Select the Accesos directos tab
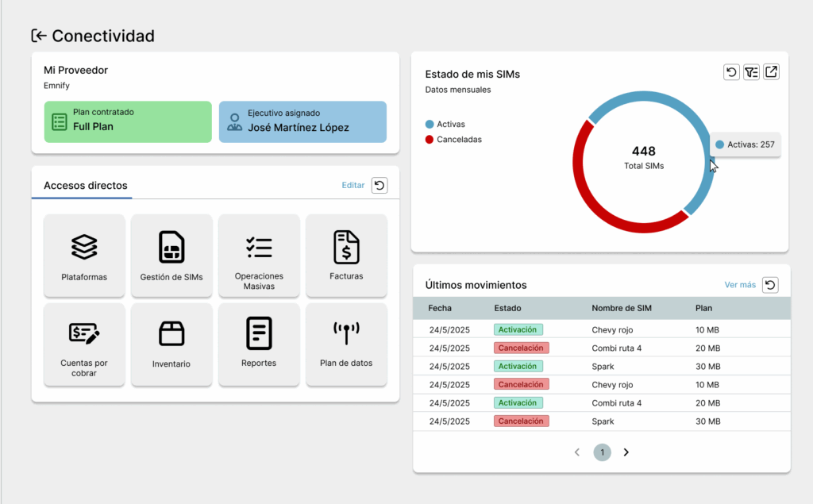This screenshot has height=504, width=813. (86, 186)
